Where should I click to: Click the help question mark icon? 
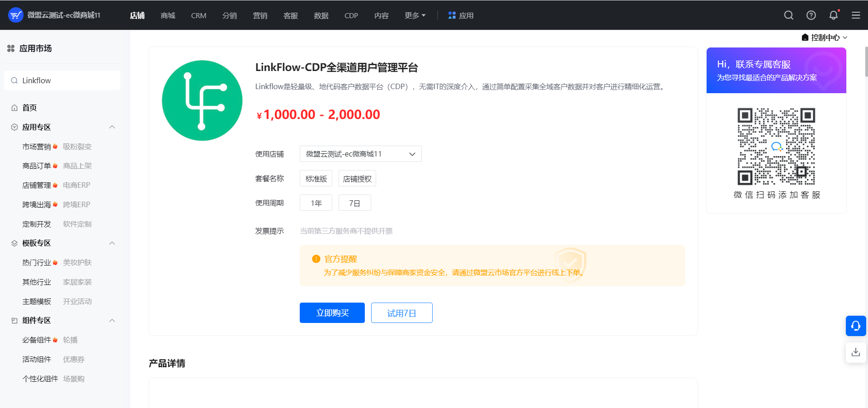point(811,15)
